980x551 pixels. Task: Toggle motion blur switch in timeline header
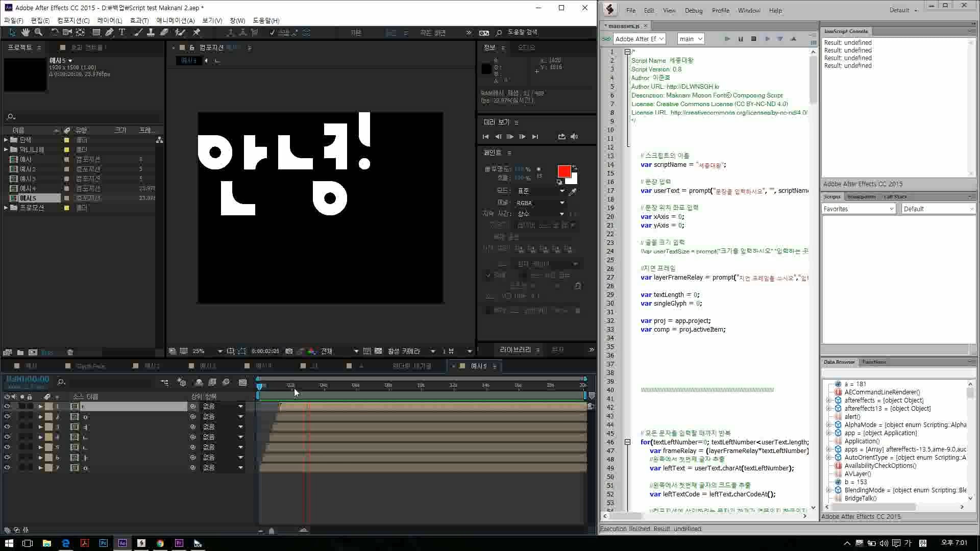226,382
